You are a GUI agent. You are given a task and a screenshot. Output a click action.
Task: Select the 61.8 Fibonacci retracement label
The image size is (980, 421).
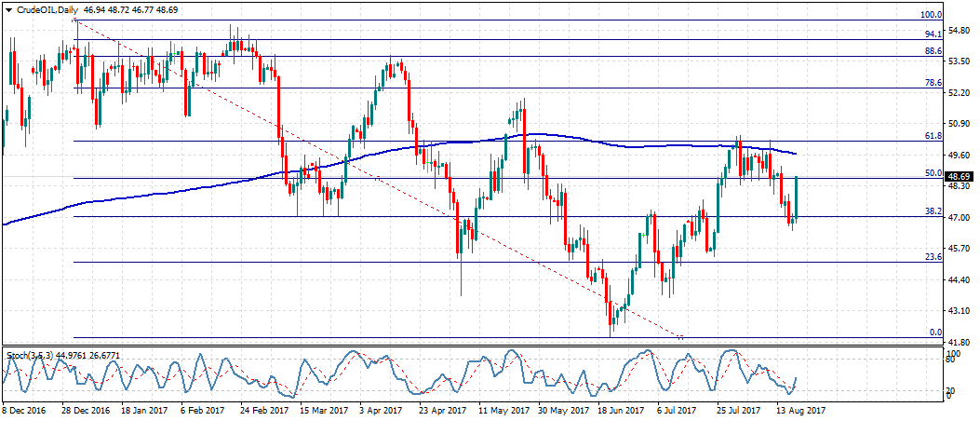click(x=933, y=136)
